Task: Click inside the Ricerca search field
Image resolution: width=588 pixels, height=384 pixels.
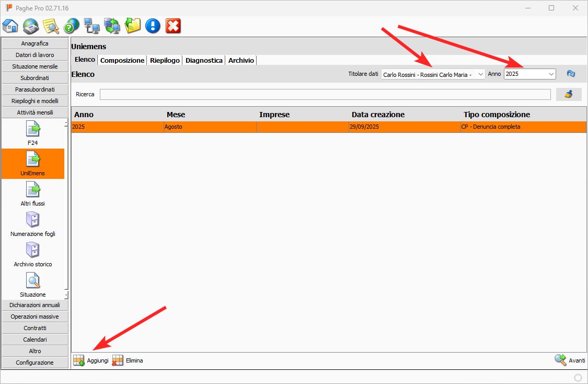Action: tap(325, 94)
